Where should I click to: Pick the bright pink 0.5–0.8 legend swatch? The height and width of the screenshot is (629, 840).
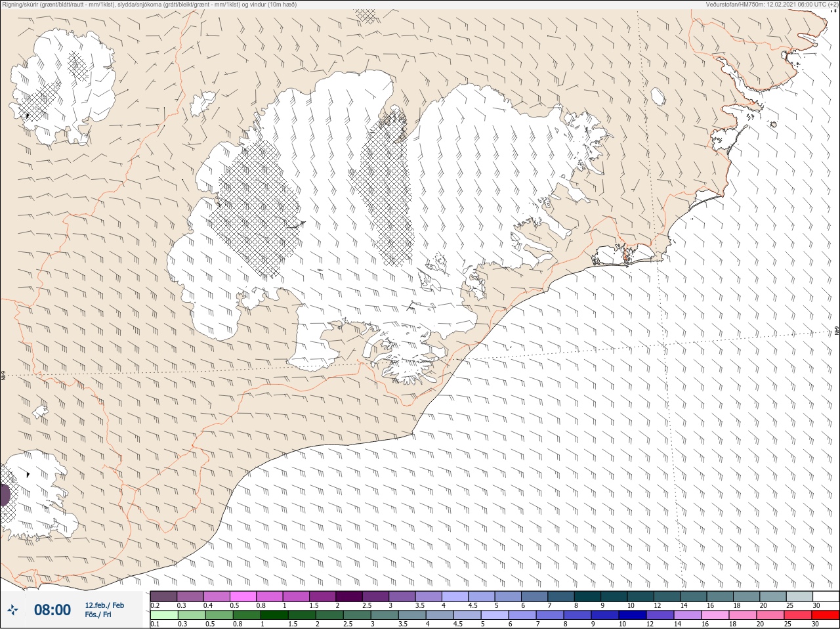[243, 596]
